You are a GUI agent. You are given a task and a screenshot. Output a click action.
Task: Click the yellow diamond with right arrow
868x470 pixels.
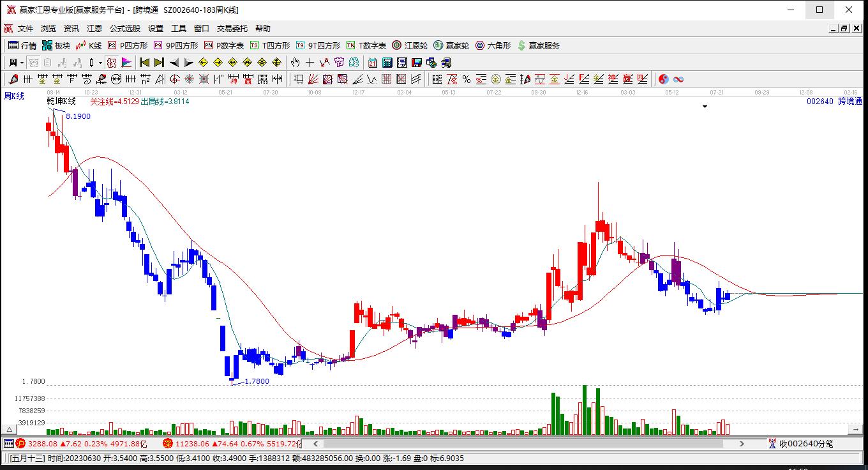click(218, 63)
